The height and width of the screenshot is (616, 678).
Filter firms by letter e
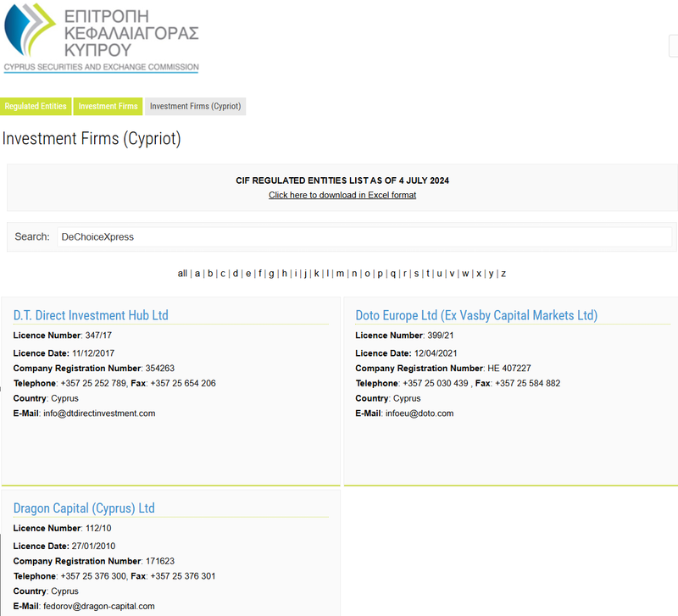click(x=248, y=274)
